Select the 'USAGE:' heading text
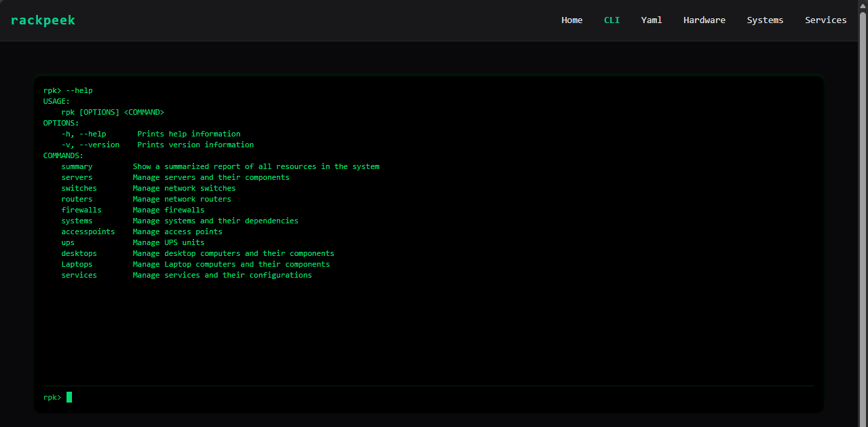The image size is (868, 427). 56,101
